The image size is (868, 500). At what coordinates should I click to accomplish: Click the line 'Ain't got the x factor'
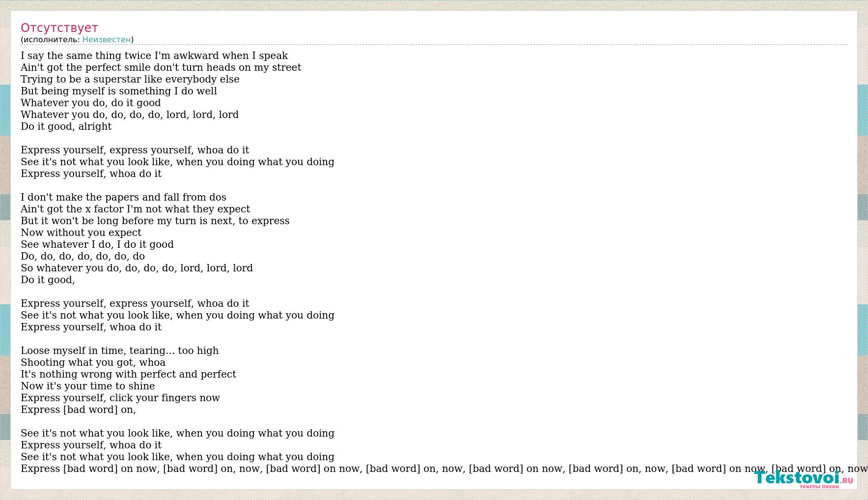(x=136, y=209)
